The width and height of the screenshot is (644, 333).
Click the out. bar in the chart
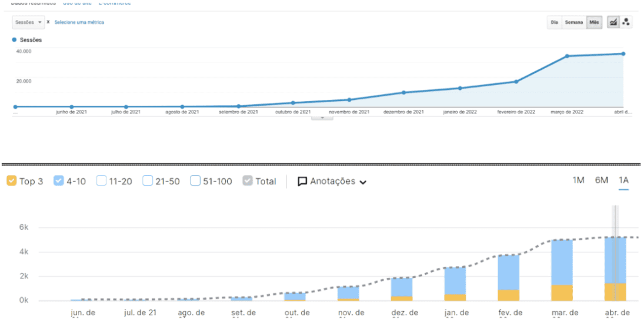click(x=295, y=297)
